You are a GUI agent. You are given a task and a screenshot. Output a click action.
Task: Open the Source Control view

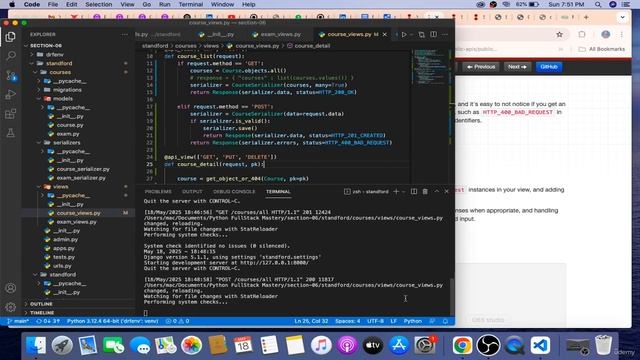[x=11, y=75]
